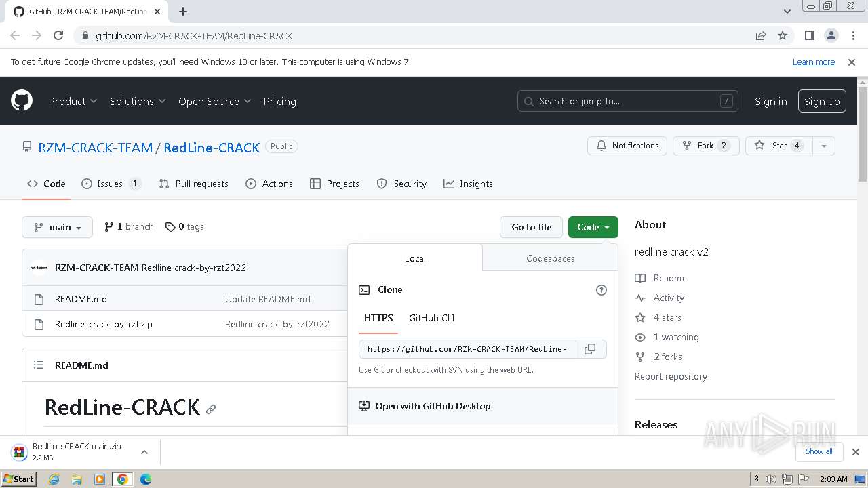Image resolution: width=868 pixels, height=488 pixels.
Task: Click Pricing link
Action: [x=279, y=101]
